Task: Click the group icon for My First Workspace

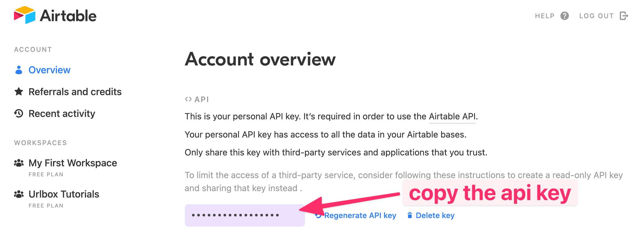Action: point(18,163)
